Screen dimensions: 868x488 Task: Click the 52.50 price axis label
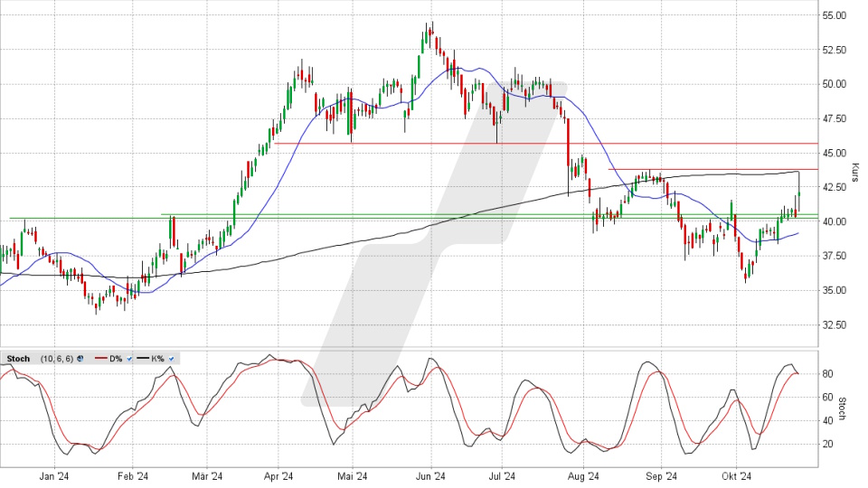click(835, 50)
